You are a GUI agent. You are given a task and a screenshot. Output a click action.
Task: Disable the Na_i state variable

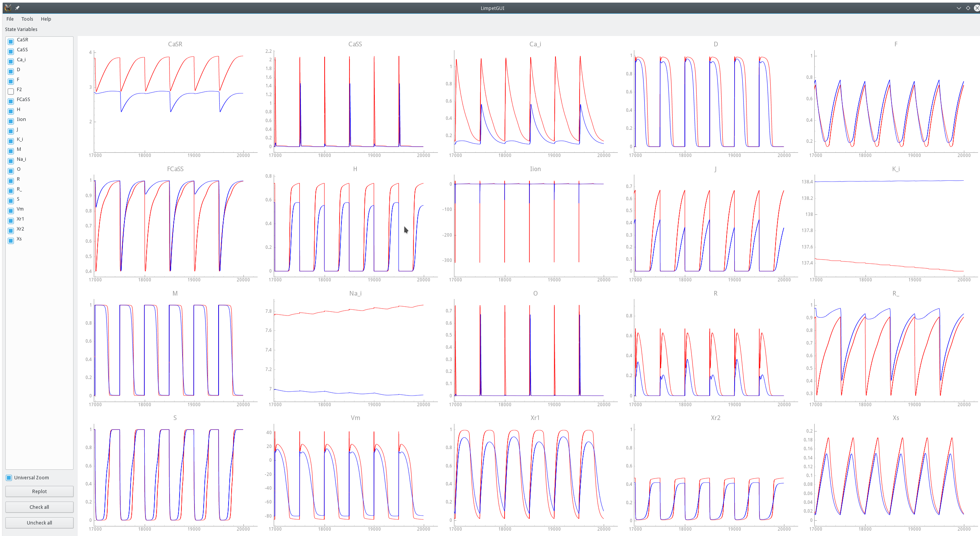(11, 161)
